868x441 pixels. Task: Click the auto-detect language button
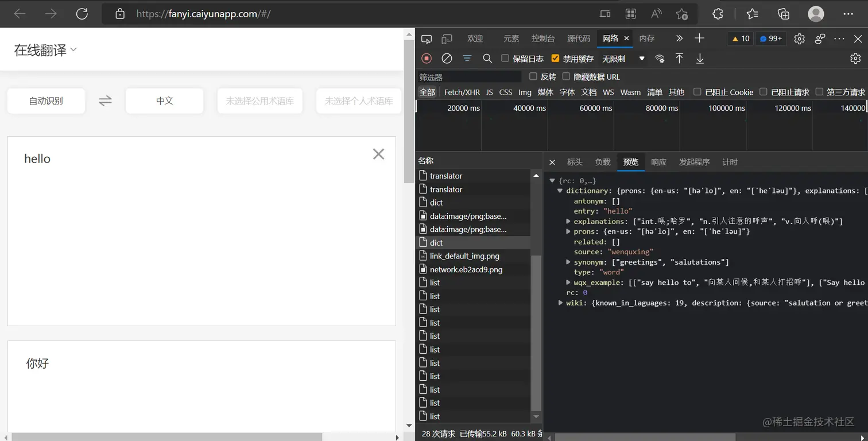[46, 101]
